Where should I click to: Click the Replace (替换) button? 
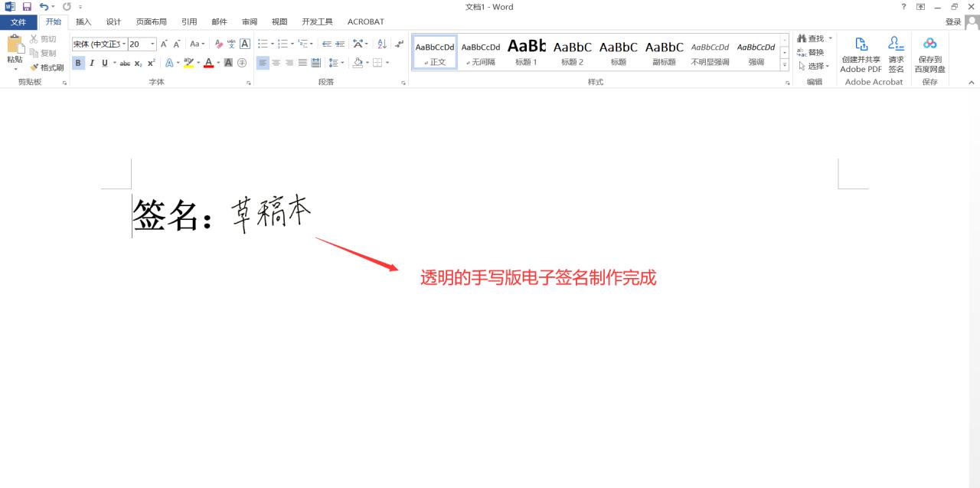coord(811,52)
